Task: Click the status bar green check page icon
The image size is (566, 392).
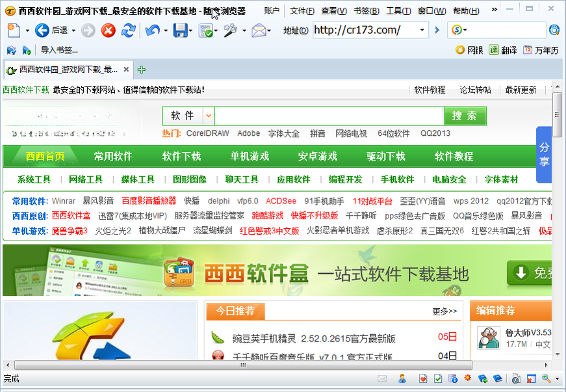Action: click(x=438, y=378)
